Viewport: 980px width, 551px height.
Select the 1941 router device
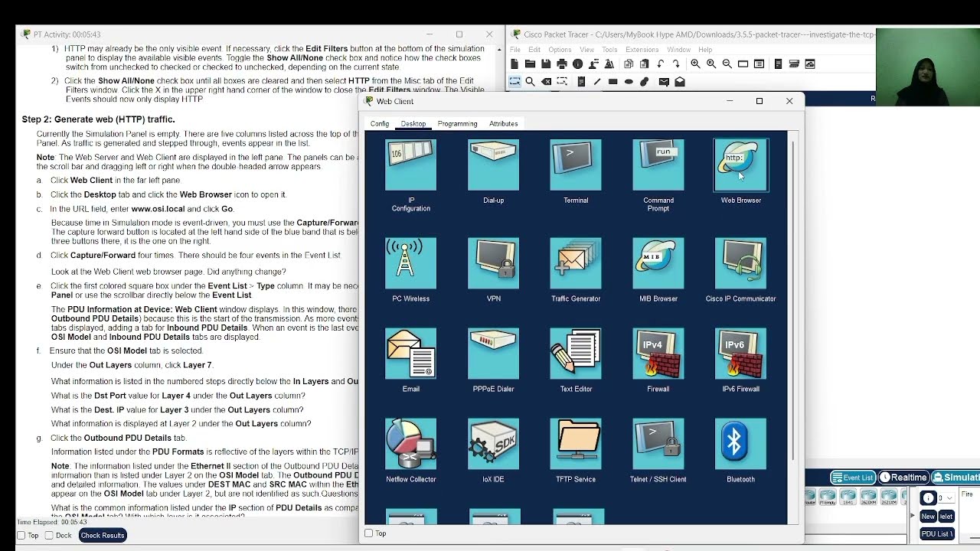848,497
